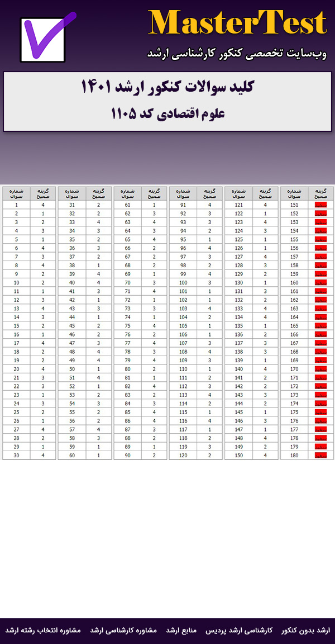This screenshot has width=335, height=644.
Task: Select the question number 61 cell
Action: (128, 205)
